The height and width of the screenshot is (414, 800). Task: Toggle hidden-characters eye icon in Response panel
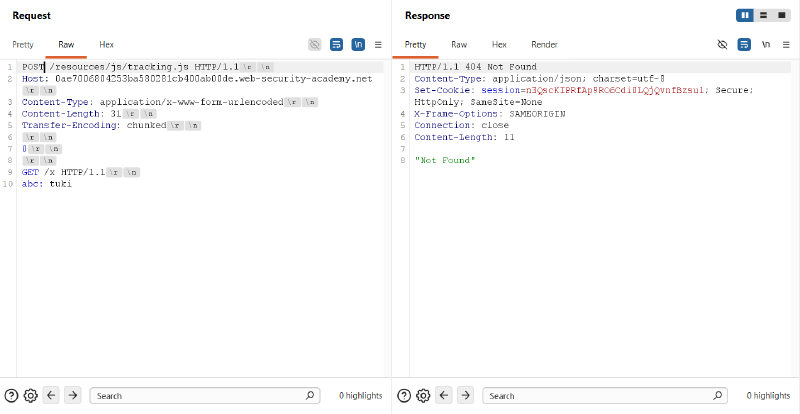coord(722,45)
